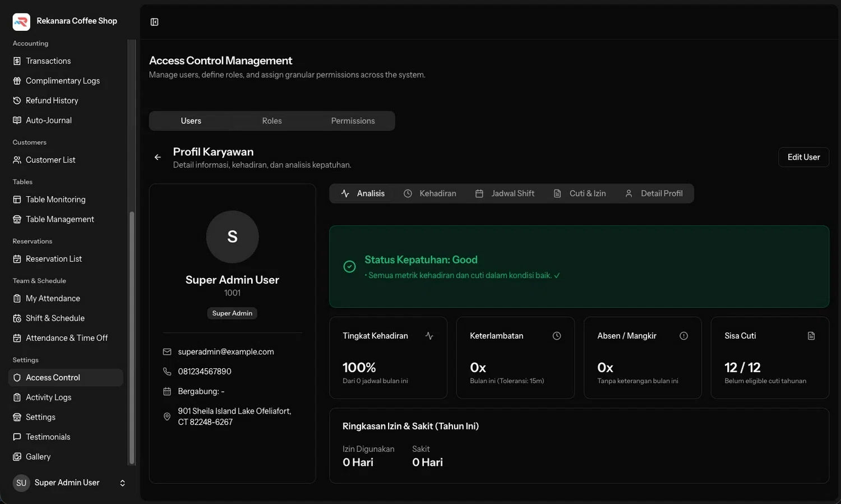The height and width of the screenshot is (504, 841).
Task: Open the Cuti & Izin tab
Action: 580,193
